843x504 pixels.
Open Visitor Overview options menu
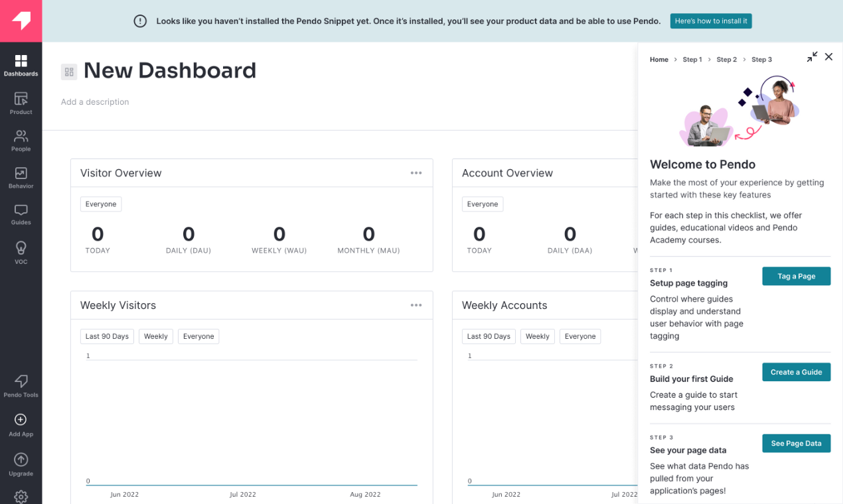coord(416,173)
